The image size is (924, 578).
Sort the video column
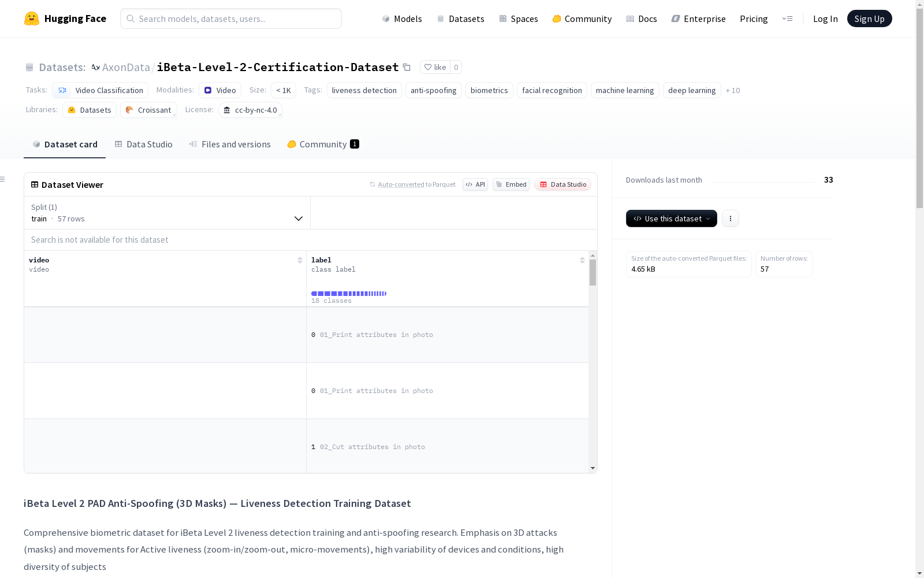tap(300, 260)
